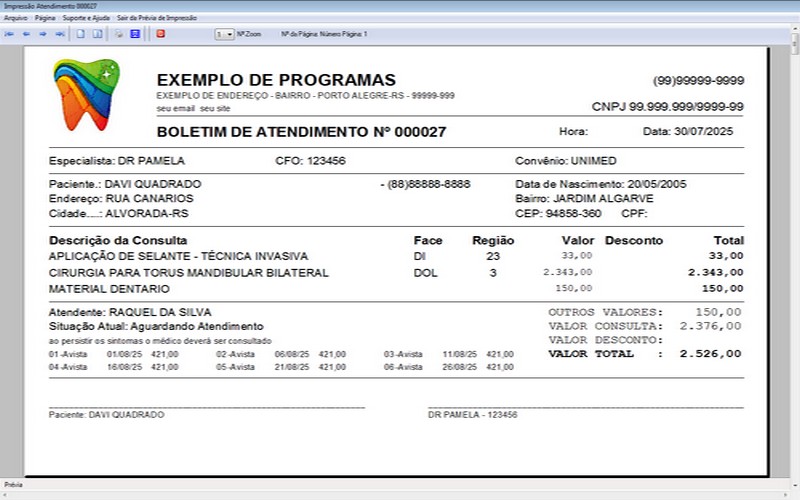Click the Convênio: UNIMED text
800x500 pixels.
pyautogui.click(x=566, y=160)
